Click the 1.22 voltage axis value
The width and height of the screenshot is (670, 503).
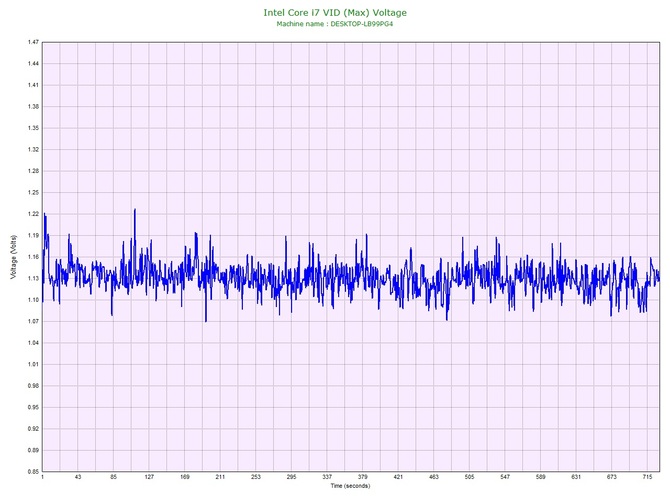click(x=33, y=214)
